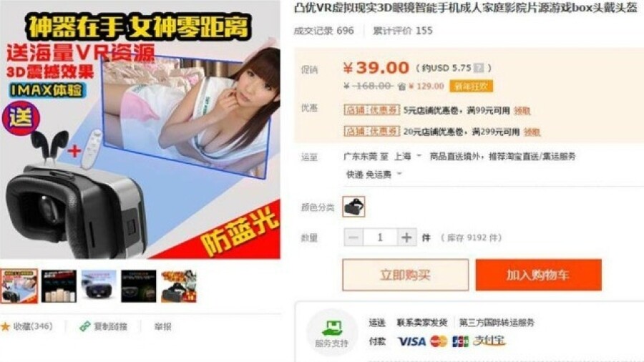Click the JCB payment logo
Screen dimensions: 644x362
[x=460, y=341]
